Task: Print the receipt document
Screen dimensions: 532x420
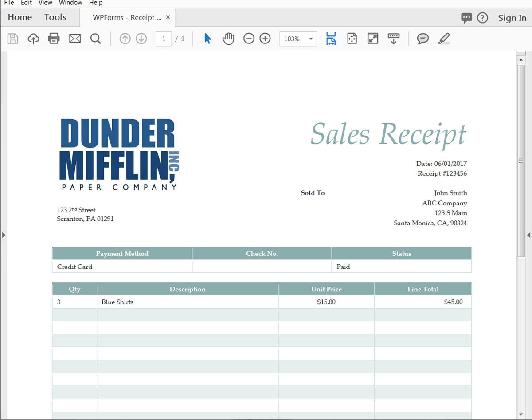Action: (54, 39)
